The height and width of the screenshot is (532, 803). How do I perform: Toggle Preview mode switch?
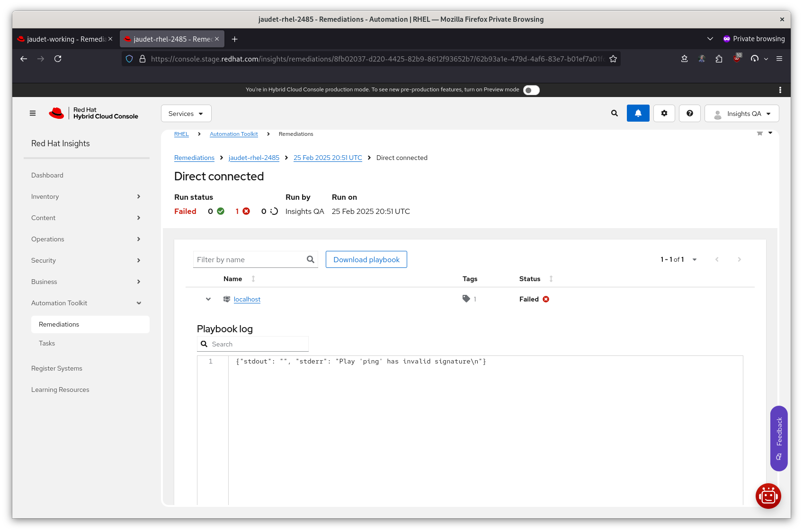coord(531,90)
